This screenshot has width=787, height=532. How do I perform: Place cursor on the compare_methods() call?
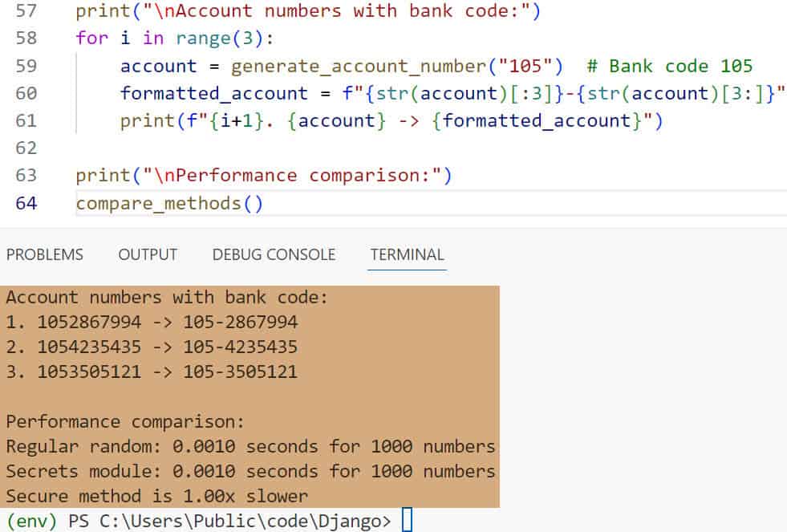pos(169,203)
